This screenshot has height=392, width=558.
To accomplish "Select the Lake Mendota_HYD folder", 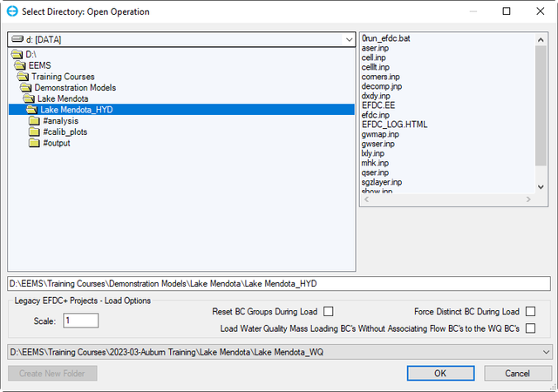I will click(x=181, y=110).
